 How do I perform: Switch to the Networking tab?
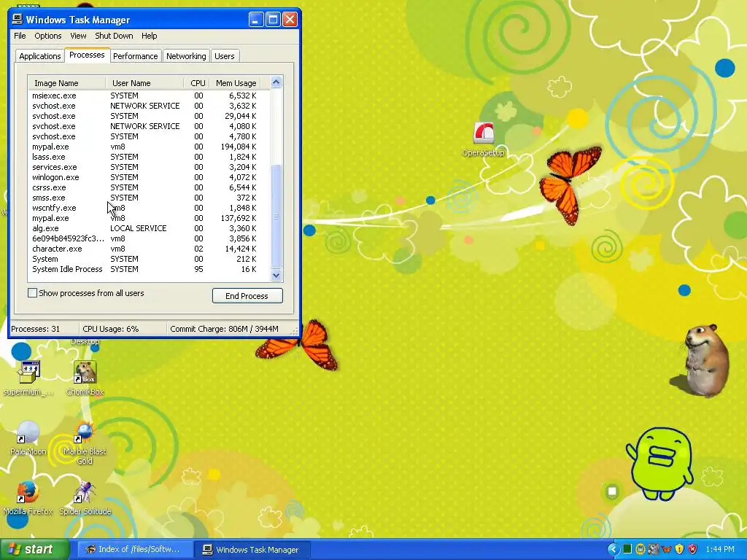(x=186, y=56)
